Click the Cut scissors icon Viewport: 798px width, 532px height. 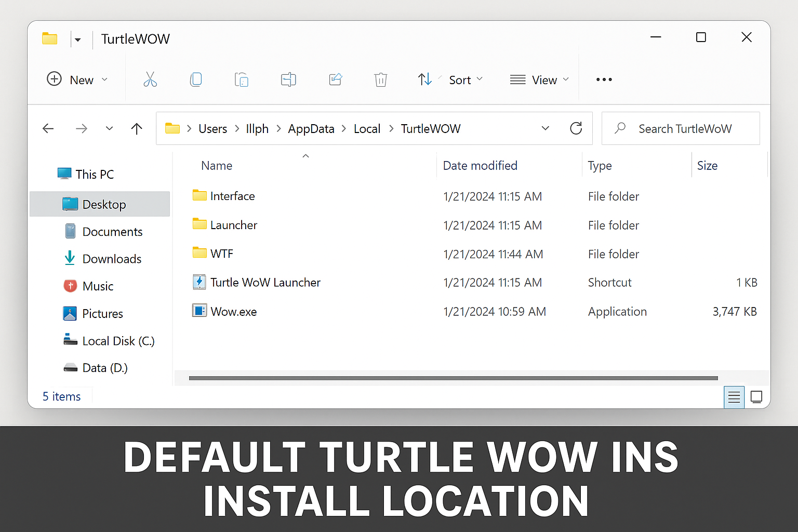[x=150, y=79]
